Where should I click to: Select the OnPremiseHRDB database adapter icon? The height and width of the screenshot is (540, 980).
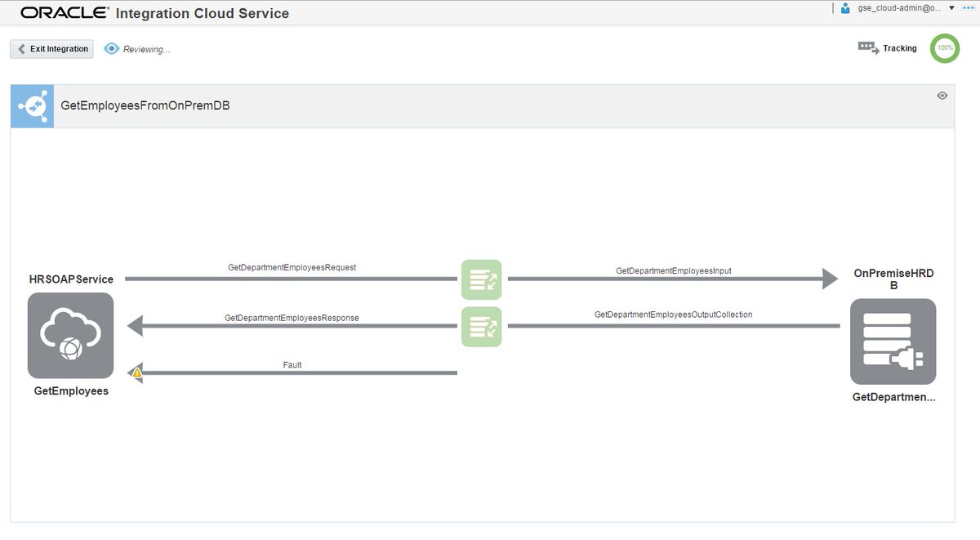(893, 341)
